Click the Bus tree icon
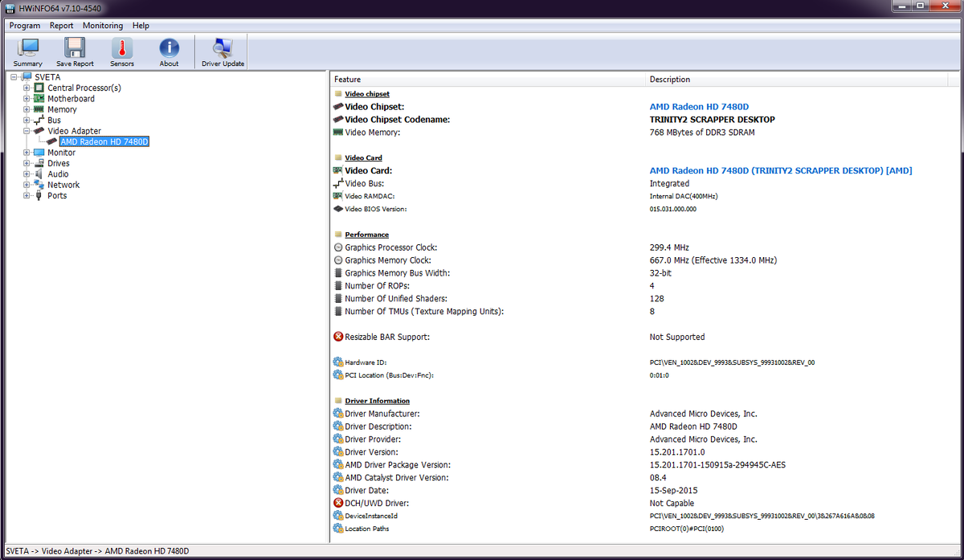This screenshot has width=964, height=560. coord(39,121)
